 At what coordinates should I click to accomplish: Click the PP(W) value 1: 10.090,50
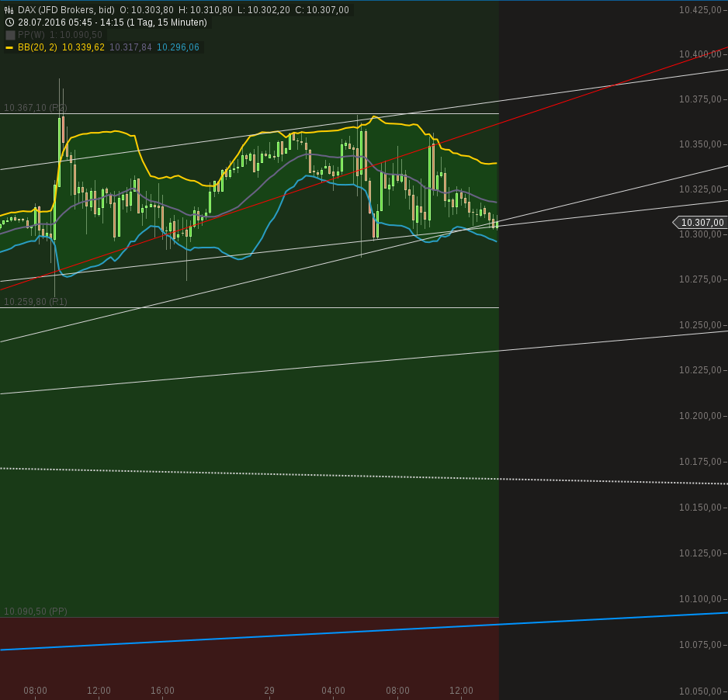click(x=76, y=35)
